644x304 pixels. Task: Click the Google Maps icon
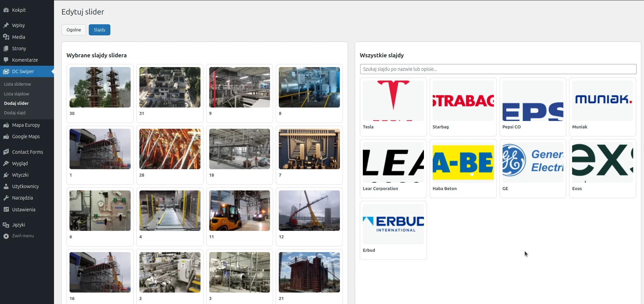click(x=6, y=136)
